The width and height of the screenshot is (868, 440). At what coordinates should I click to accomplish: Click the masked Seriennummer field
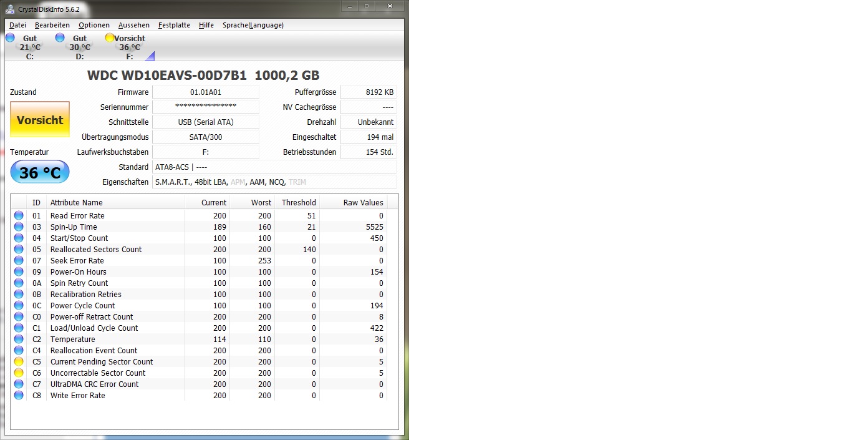tap(206, 107)
